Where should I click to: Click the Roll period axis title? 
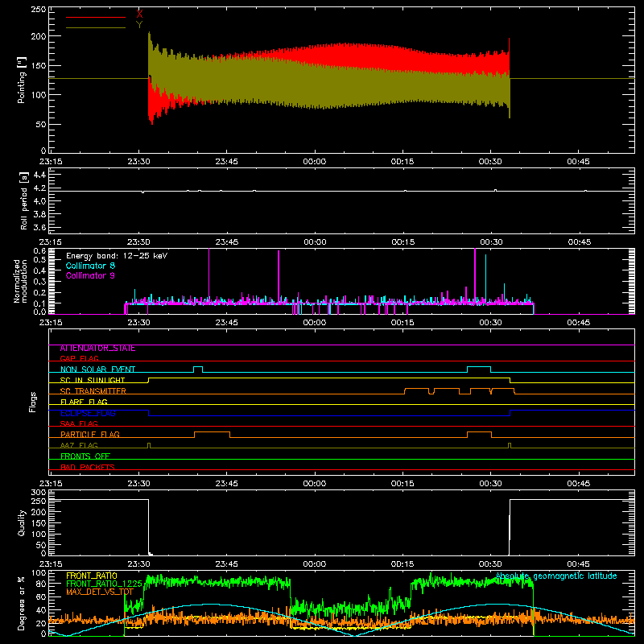[24, 200]
